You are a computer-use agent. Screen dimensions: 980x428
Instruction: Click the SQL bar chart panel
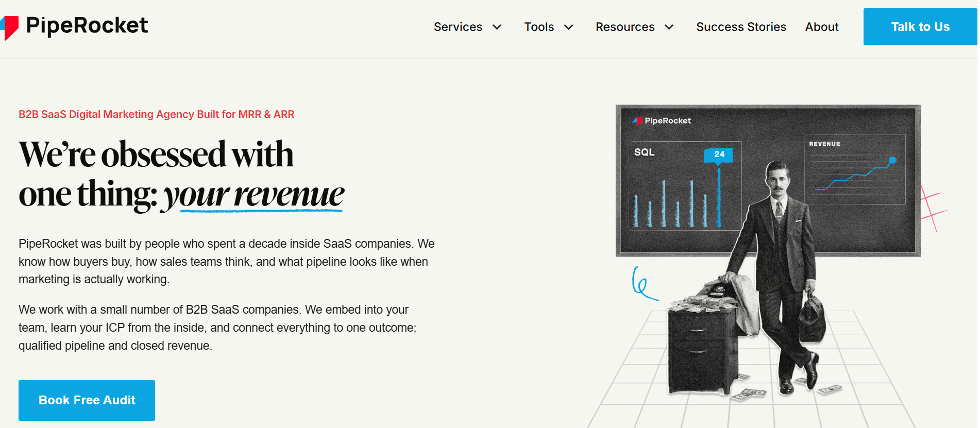click(x=685, y=185)
